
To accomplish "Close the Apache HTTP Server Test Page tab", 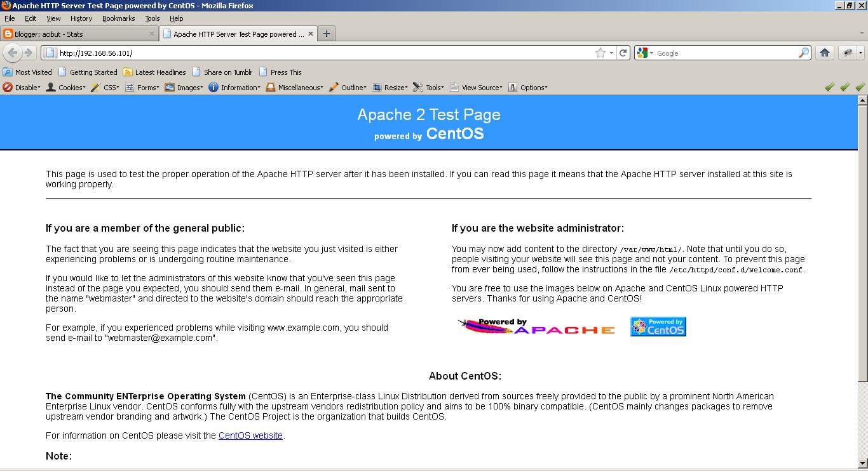I will point(311,34).
